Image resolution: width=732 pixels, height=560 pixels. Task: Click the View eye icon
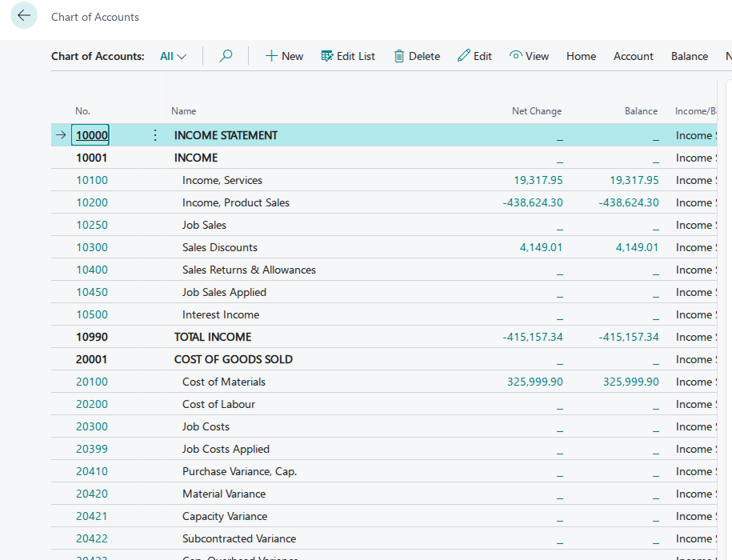tap(515, 55)
